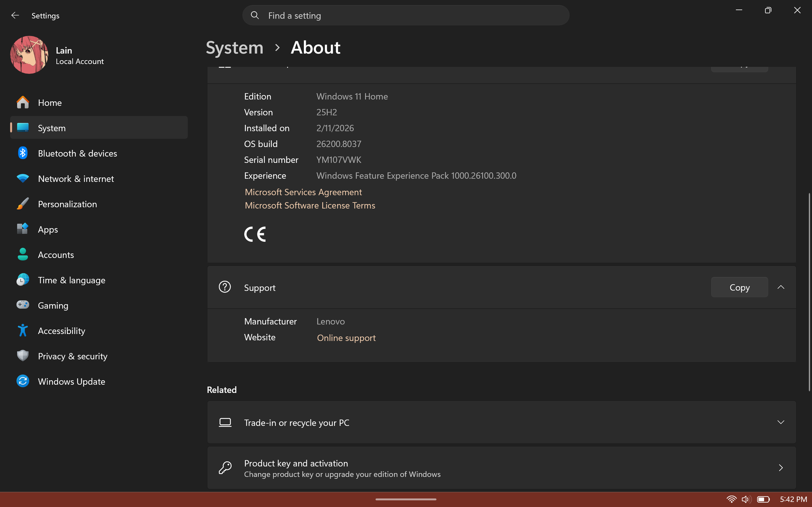Click the back arrow icon
This screenshot has width=812, height=507.
(15, 16)
